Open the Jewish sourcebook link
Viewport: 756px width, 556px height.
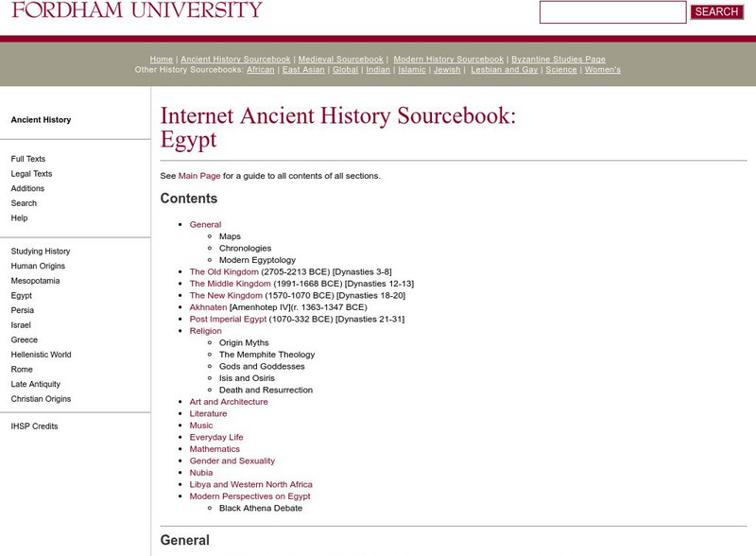point(447,70)
